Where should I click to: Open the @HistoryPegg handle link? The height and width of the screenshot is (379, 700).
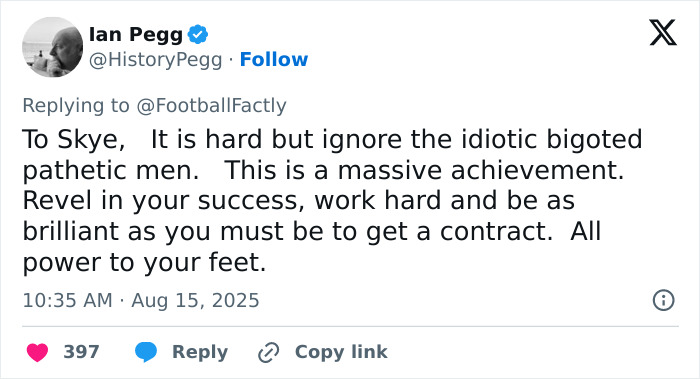point(155,60)
